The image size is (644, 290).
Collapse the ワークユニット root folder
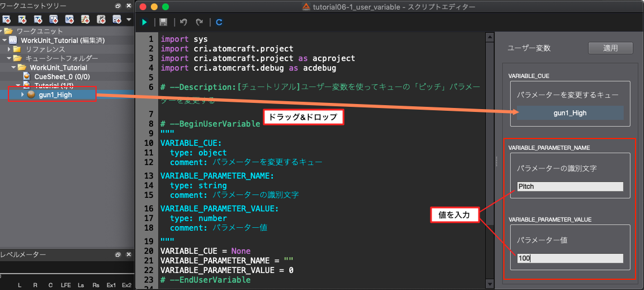2,31
